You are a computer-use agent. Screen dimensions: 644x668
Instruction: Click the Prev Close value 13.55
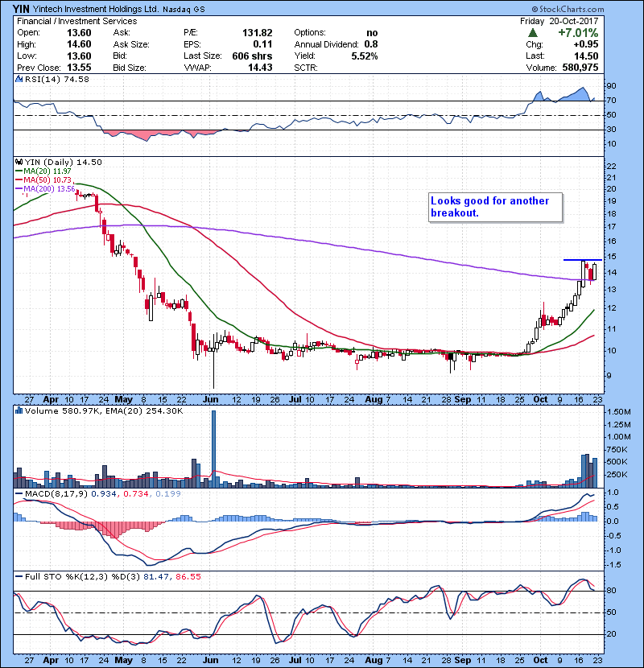click(79, 68)
